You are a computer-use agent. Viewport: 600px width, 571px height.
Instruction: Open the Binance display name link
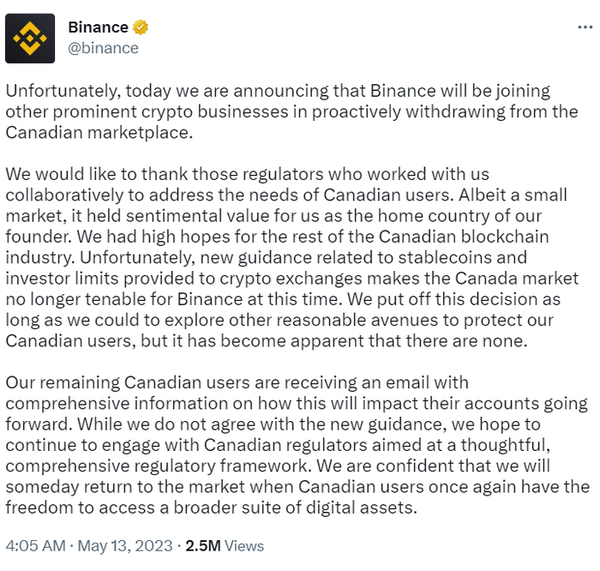[x=98, y=28]
